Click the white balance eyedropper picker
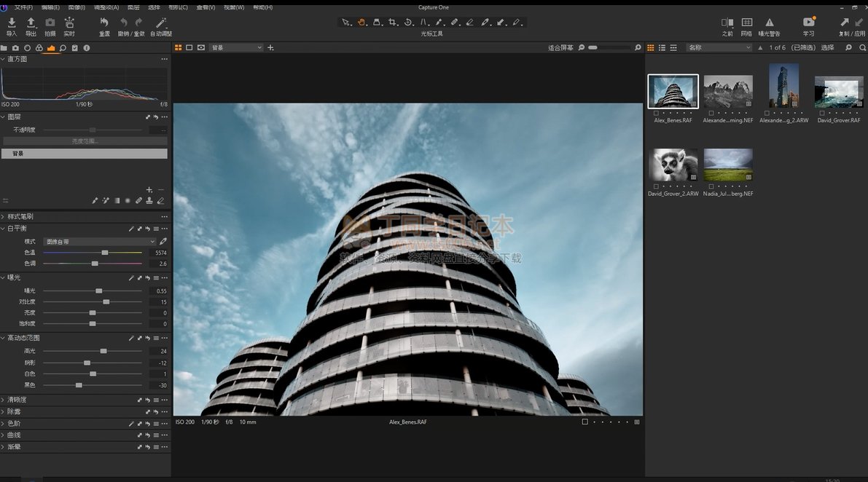This screenshot has width=868, height=482. click(163, 241)
